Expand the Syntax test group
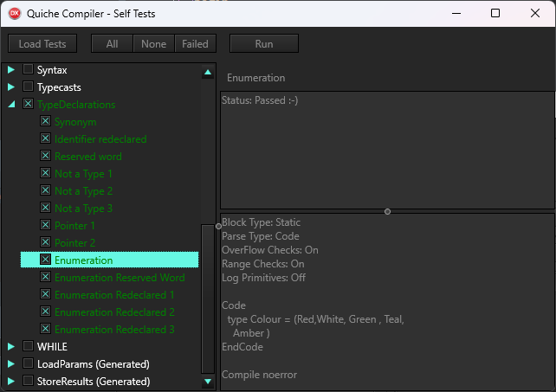The width and height of the screenshot is (556, 392). (11, 69)
